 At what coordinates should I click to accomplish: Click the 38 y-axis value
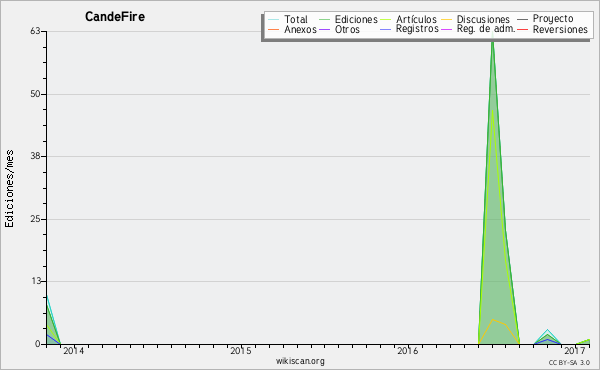tap(35, 156)
